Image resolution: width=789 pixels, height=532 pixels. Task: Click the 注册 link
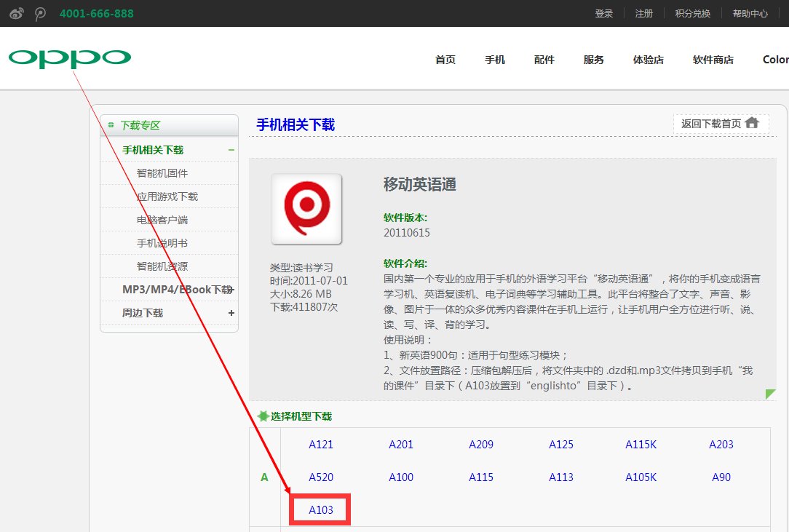click(x=644, y=14)
